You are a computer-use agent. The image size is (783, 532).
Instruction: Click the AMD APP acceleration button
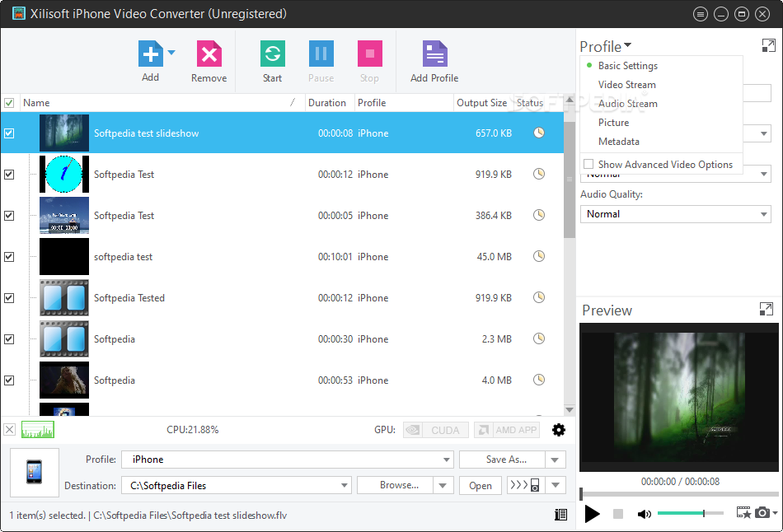pos(507,430)
